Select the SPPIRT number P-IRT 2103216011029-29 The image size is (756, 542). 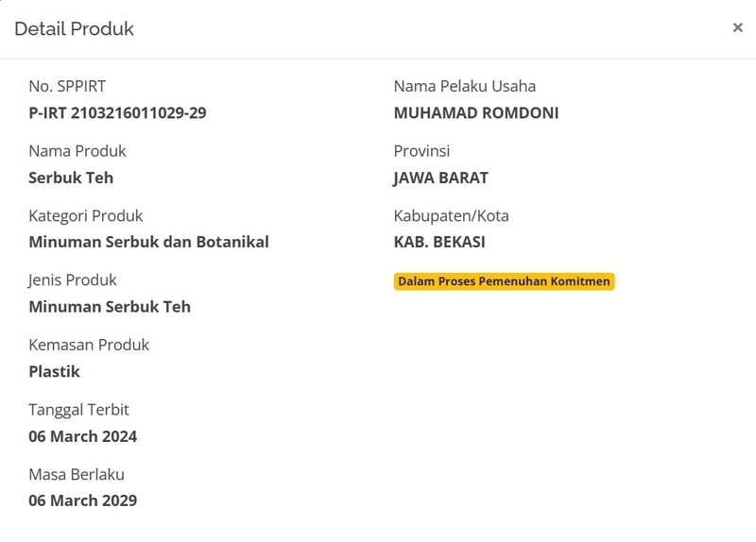[117, 113]
